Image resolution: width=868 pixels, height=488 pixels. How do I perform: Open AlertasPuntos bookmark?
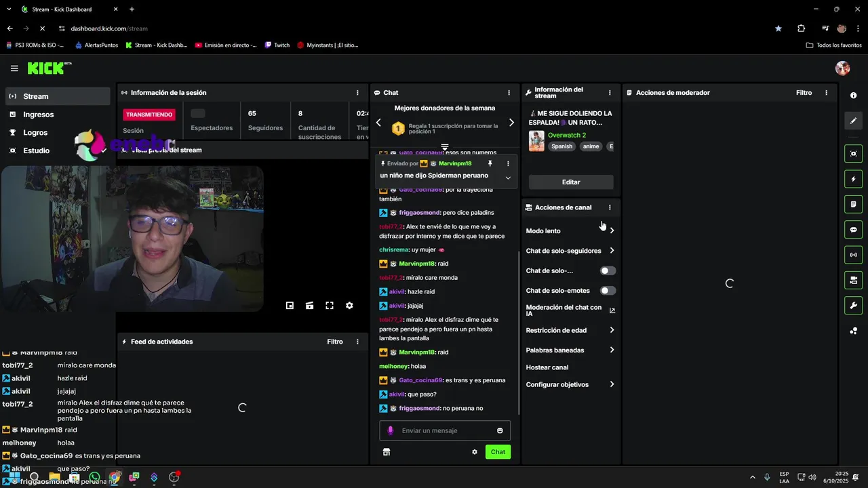[96, 45]
